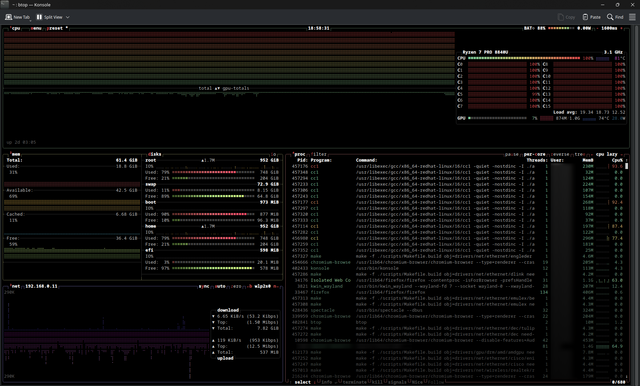This screenshot has width=640, height=386.
Task: Click the CPU total usage meter
Action: point(524,58)
